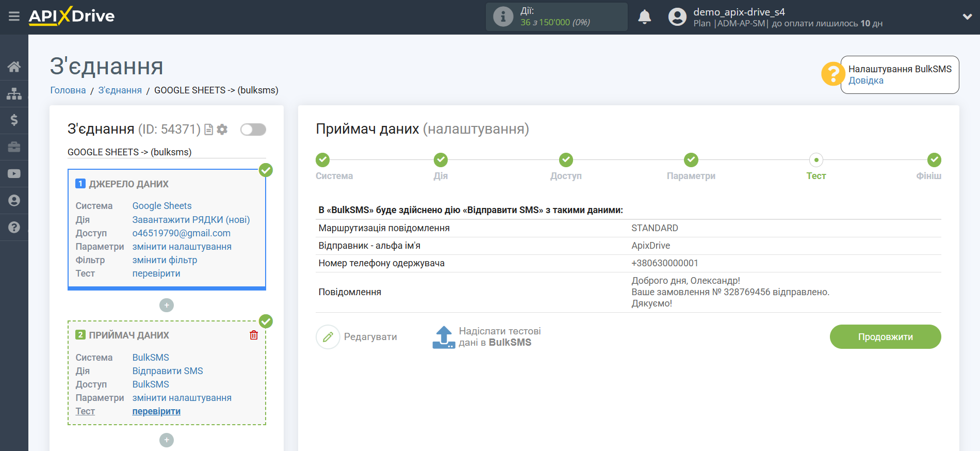Open the briefcase sidebar icon
980x451 pixels.
[x=14, y=147]
